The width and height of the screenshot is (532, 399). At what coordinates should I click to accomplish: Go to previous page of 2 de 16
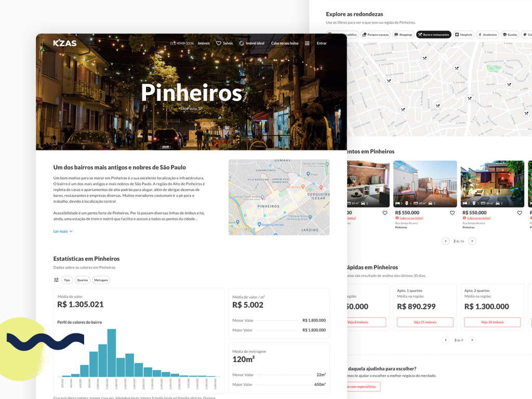tap(445, 241)
